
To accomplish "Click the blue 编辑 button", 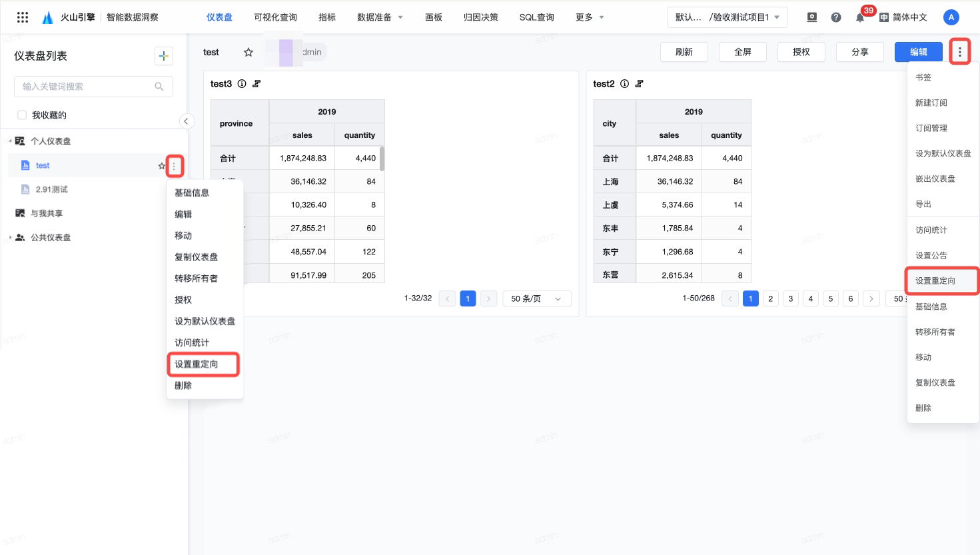I will click(x=918, y=52).
